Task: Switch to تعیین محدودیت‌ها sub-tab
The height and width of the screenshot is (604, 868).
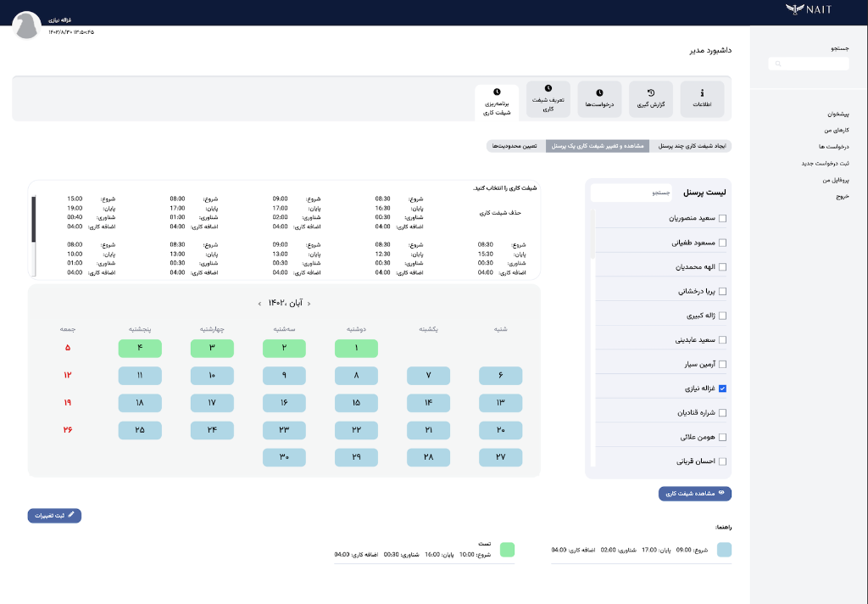Action: coord(515,146)
